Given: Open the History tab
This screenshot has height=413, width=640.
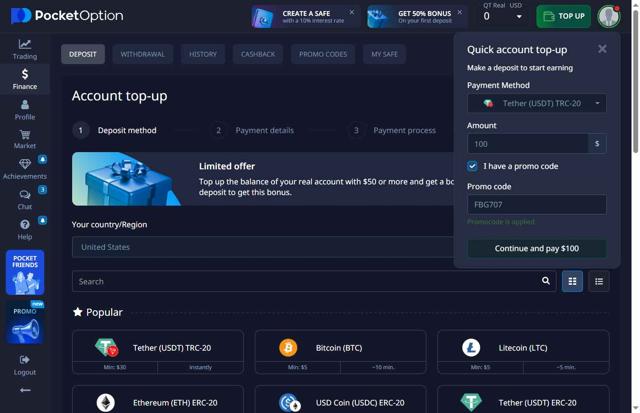Looking at the screenshot, I should [x=203, y=54].
